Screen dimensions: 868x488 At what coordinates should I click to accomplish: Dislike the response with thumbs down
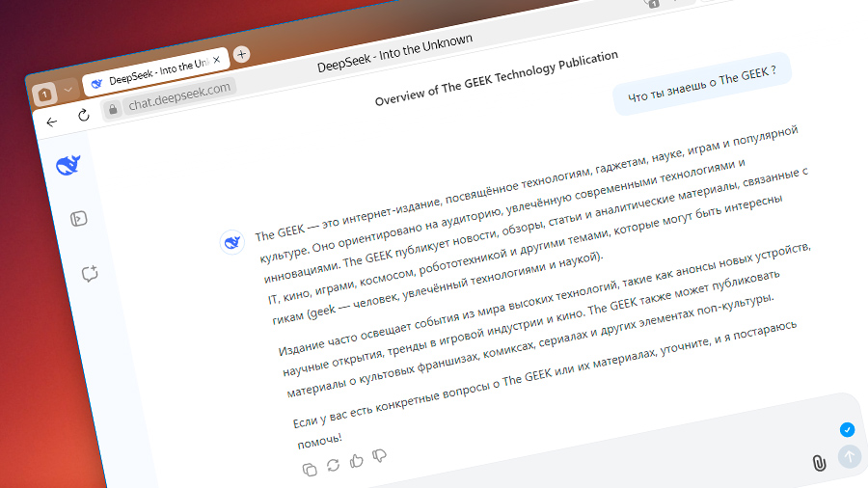pos(379,455)
